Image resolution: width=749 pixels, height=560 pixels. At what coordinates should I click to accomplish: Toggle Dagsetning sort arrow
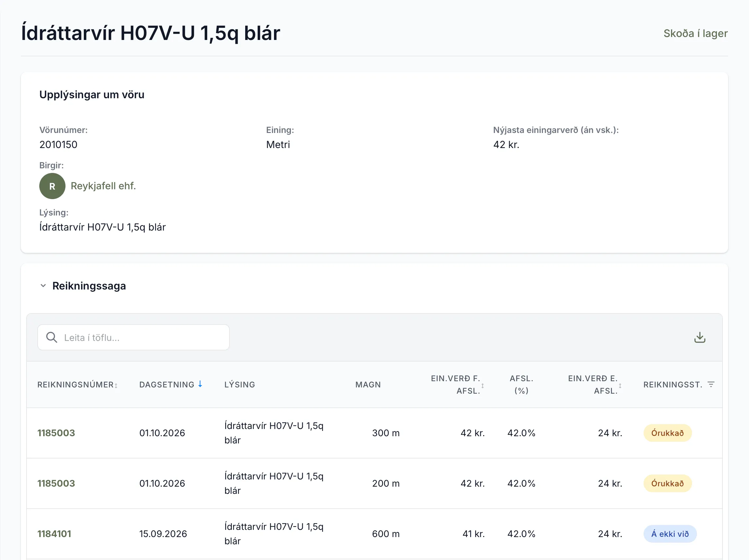point(200,384)
